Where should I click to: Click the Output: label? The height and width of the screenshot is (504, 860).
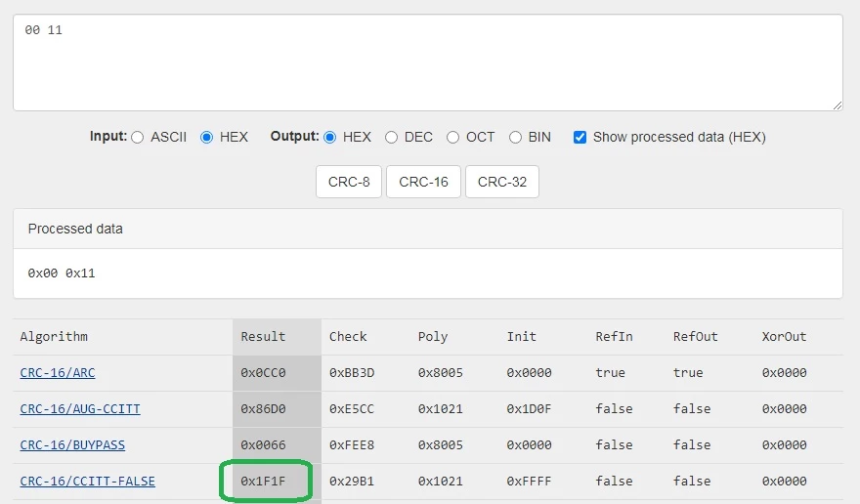(294, 137)
